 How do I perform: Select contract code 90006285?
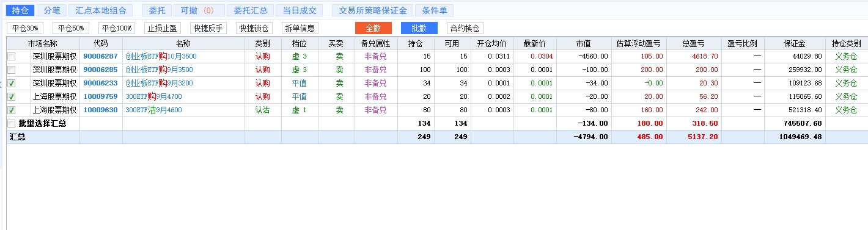coord(100,70)
